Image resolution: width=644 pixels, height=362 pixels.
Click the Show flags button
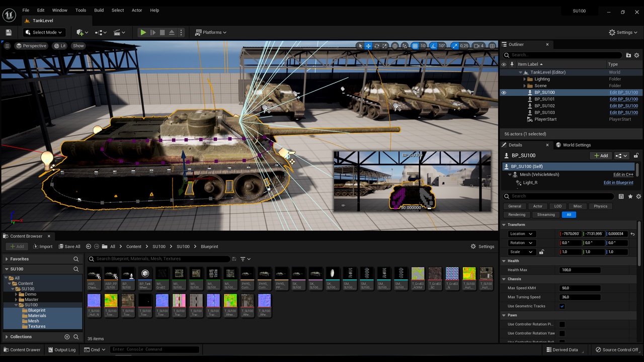[78, 46]
